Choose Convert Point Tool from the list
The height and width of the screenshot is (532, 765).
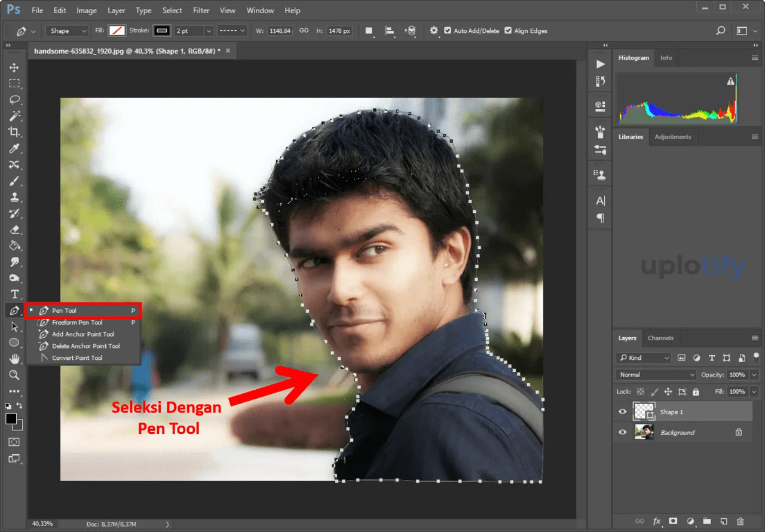(x=73, y=357)
